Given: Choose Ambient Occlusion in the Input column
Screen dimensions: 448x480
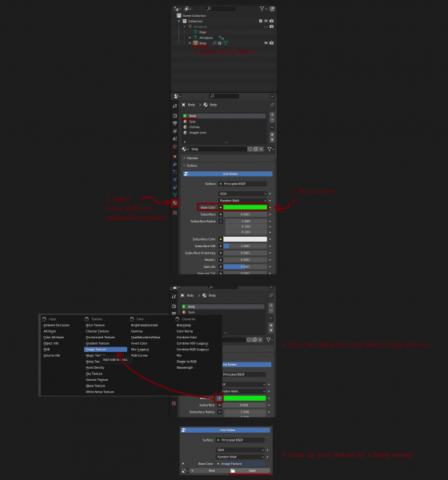Looking at the screenshot, I should 57,325.
